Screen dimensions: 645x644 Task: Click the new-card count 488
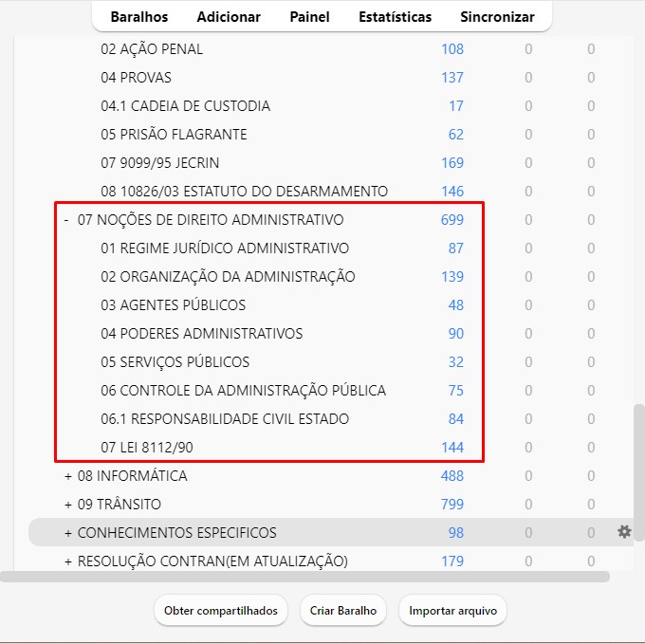[452, 476]
